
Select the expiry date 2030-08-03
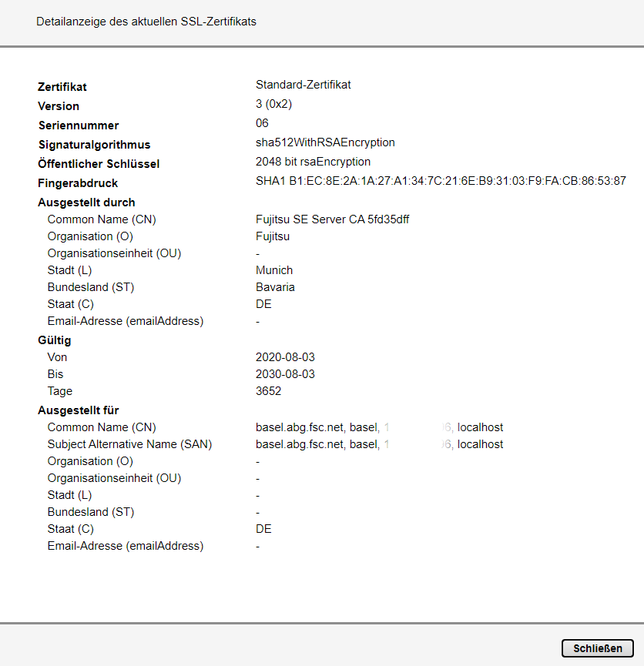[285, 374]
